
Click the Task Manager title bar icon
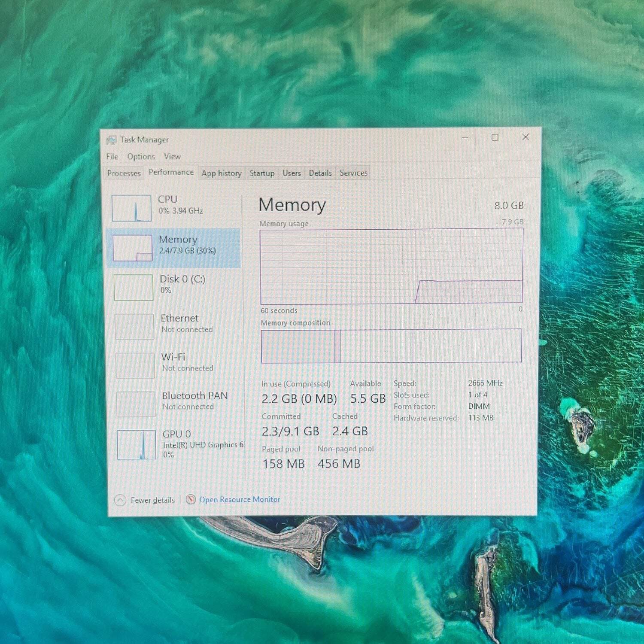coord(112,140)
